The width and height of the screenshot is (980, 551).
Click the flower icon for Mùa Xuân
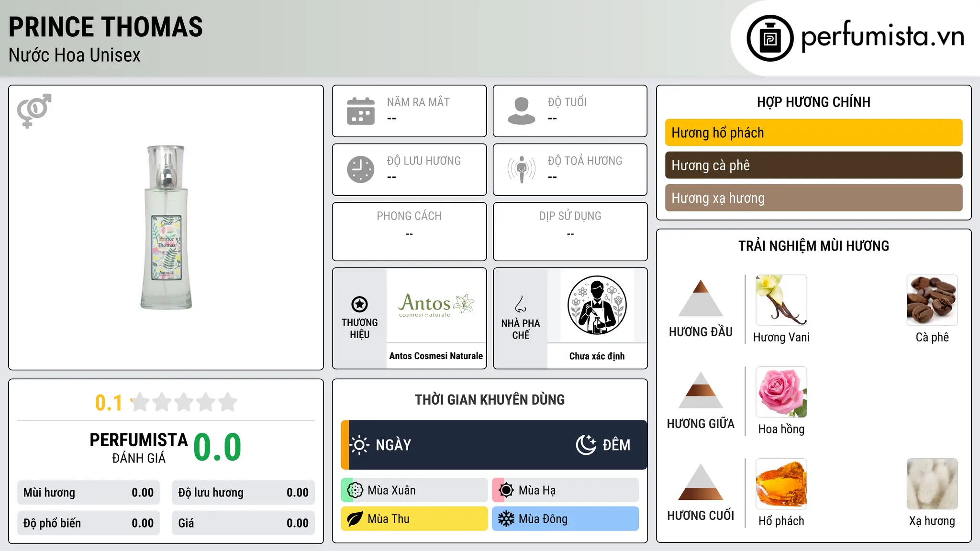355,490
